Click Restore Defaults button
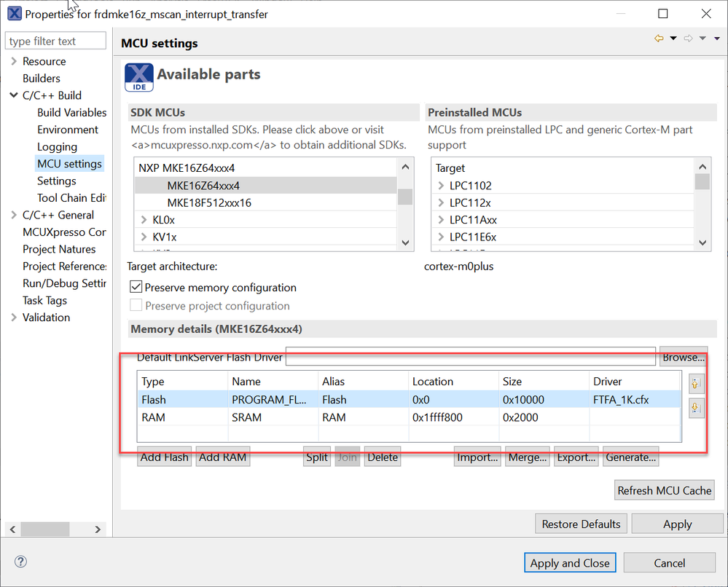728x587 pixels. coord(582,524)
